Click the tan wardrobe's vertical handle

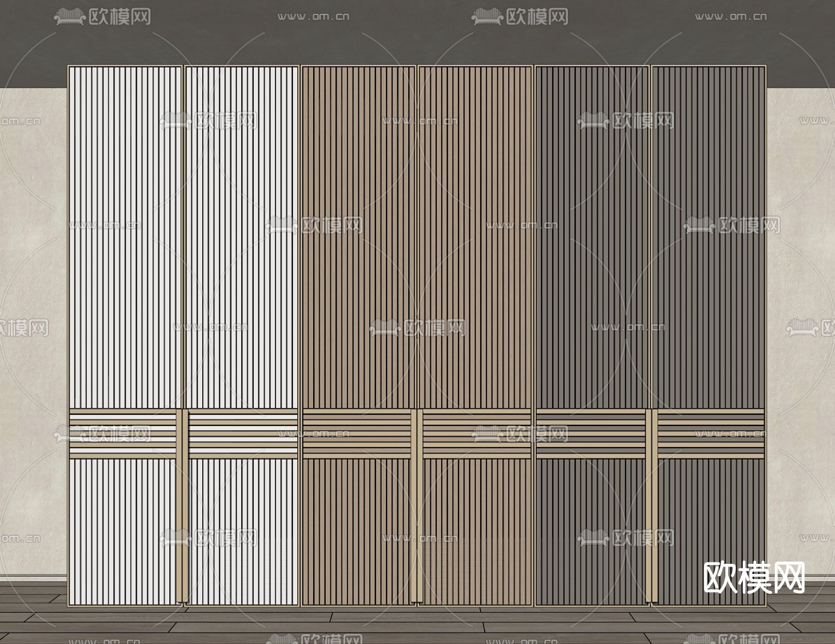click(x=417, y=505)
